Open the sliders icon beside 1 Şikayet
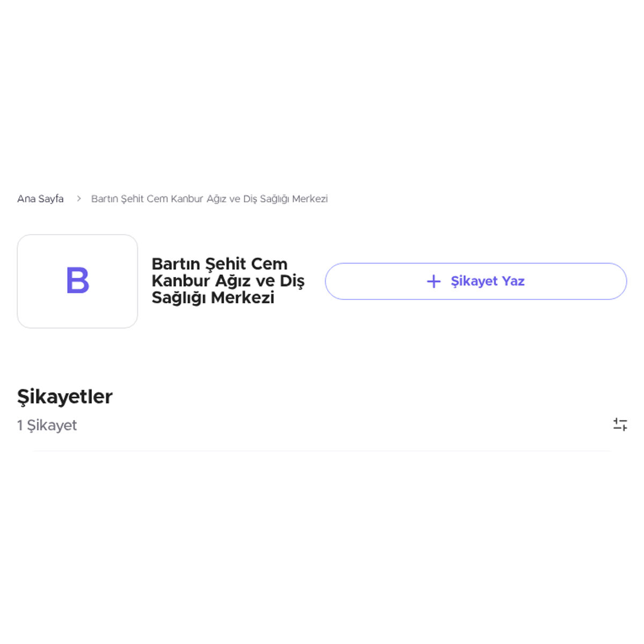The image size is (644, 644). tap(620, 425)
